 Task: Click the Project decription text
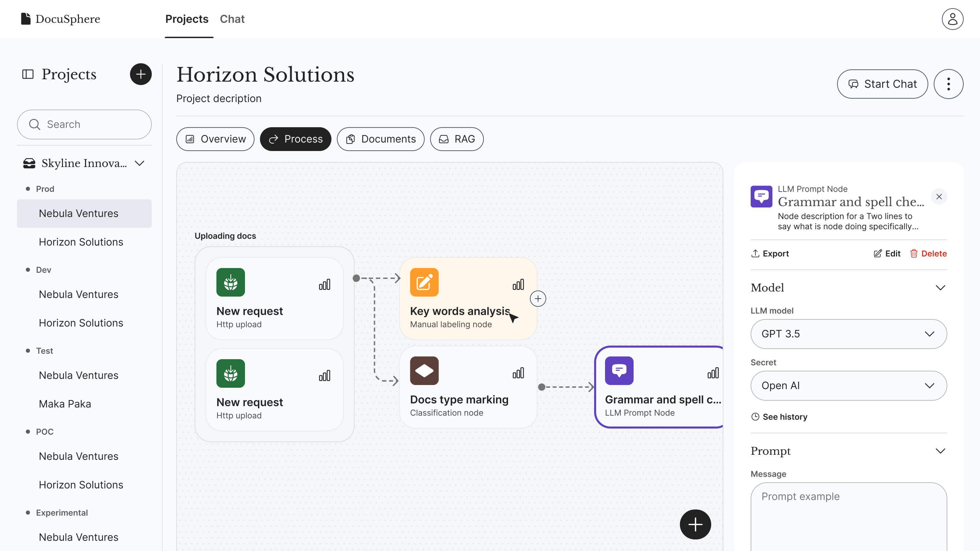(219, 99)
